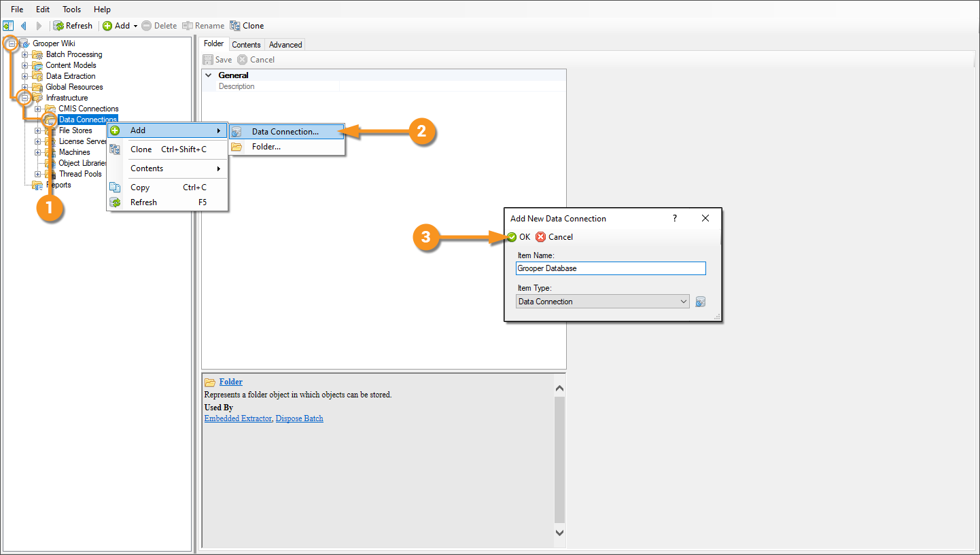Open the Dispose Batch link

(299, 418)
